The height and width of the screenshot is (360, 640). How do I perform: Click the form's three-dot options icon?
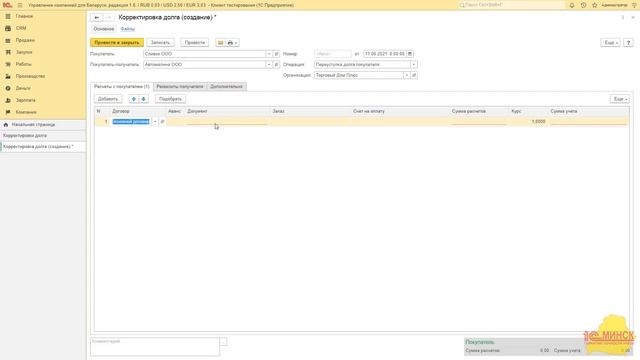tap(623, 18)
